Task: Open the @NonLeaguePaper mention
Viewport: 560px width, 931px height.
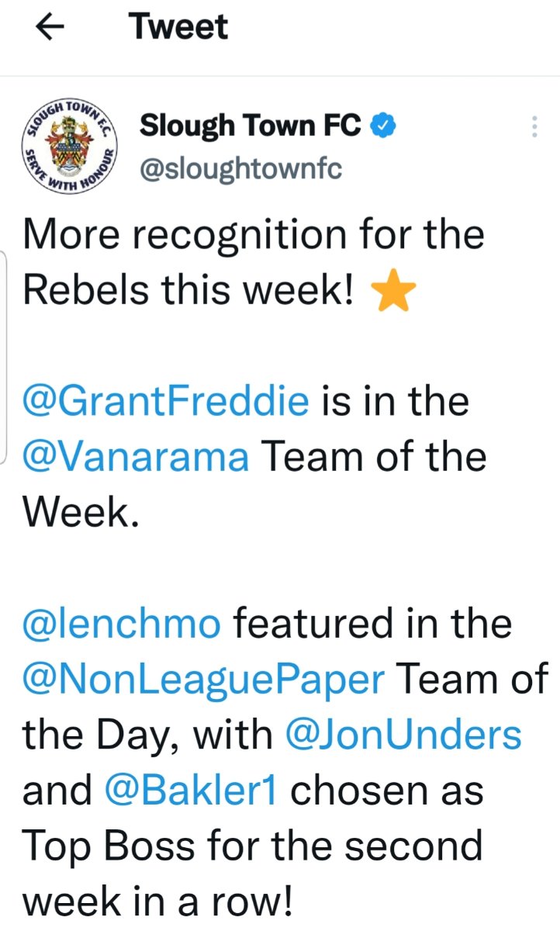Action: pos(203,680)
